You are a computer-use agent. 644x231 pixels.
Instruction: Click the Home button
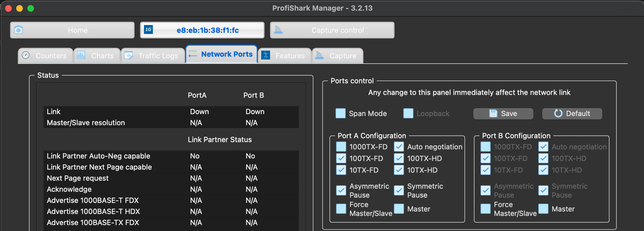(73, 30)
